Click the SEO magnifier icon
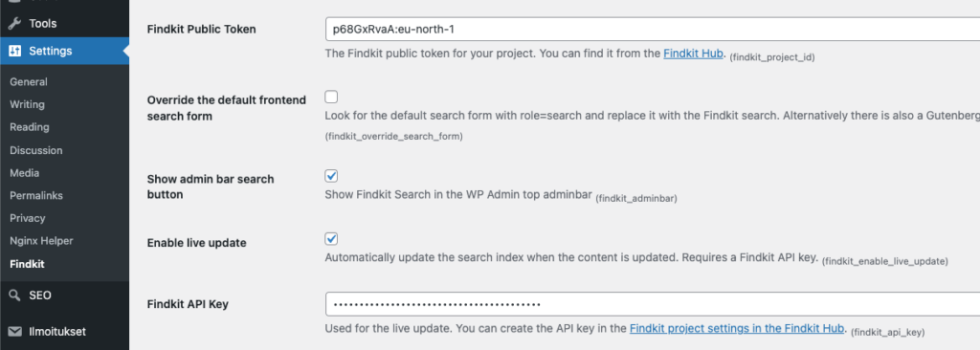 pyautogui.click(x=14, y=295)
